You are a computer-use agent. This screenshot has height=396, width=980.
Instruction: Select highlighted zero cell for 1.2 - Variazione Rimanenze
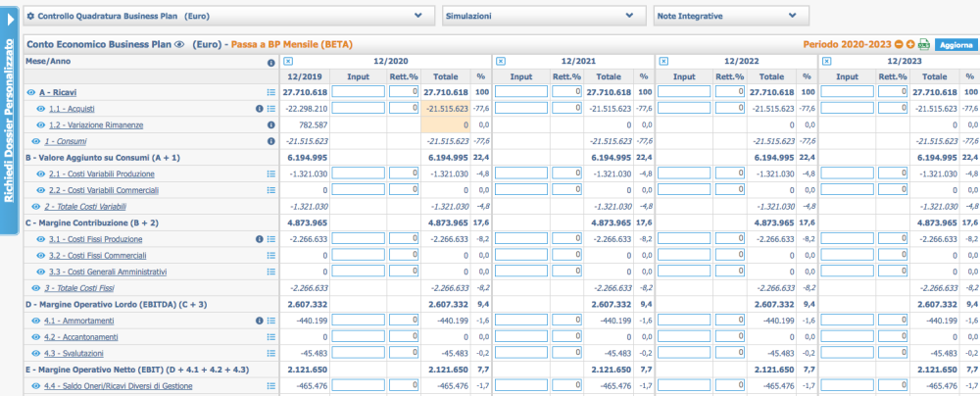click(x=445, y=124)
